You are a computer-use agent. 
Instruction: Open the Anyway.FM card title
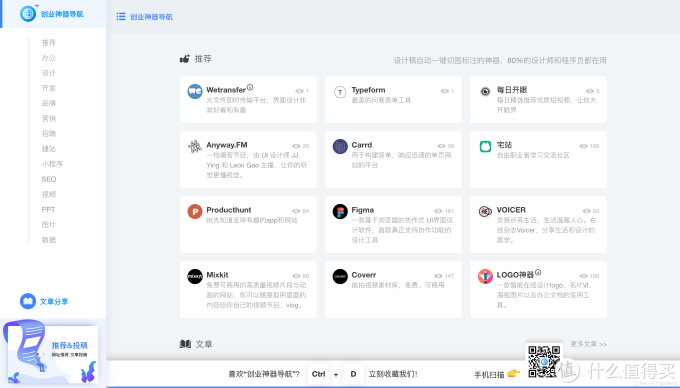coord(227,145)
